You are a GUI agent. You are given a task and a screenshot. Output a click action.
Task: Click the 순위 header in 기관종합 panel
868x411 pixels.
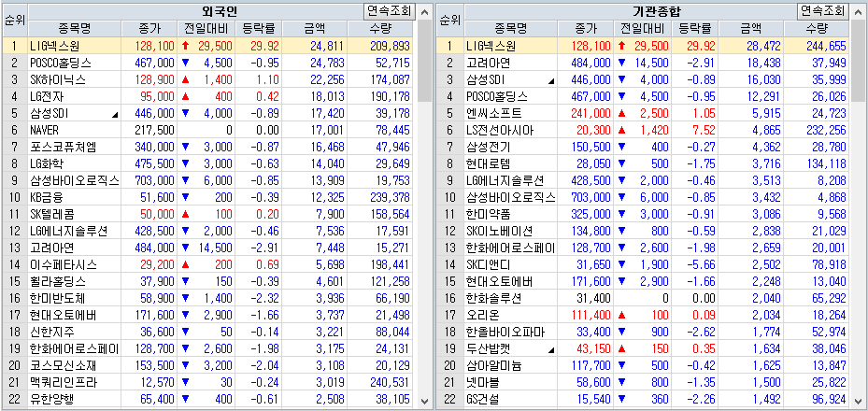tap(450, 21)
